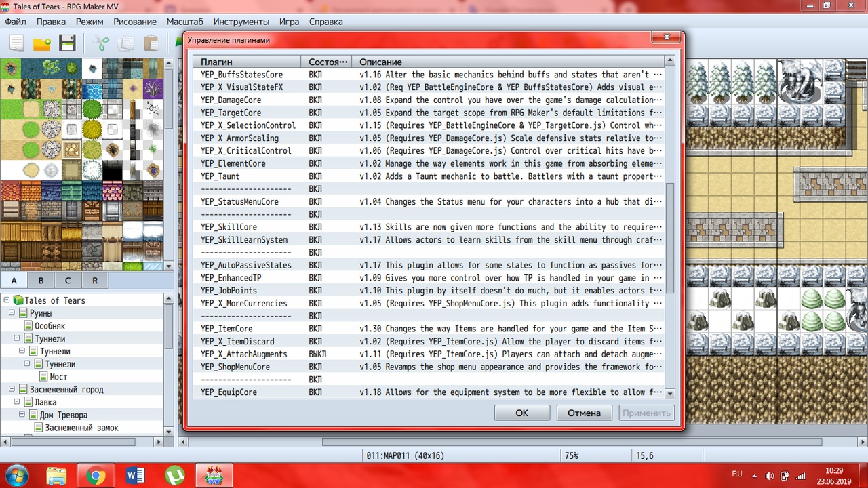Select the Мост map in the tree
Image resolution: width=868 pixels, height=488 pixels.
(59, 377)
